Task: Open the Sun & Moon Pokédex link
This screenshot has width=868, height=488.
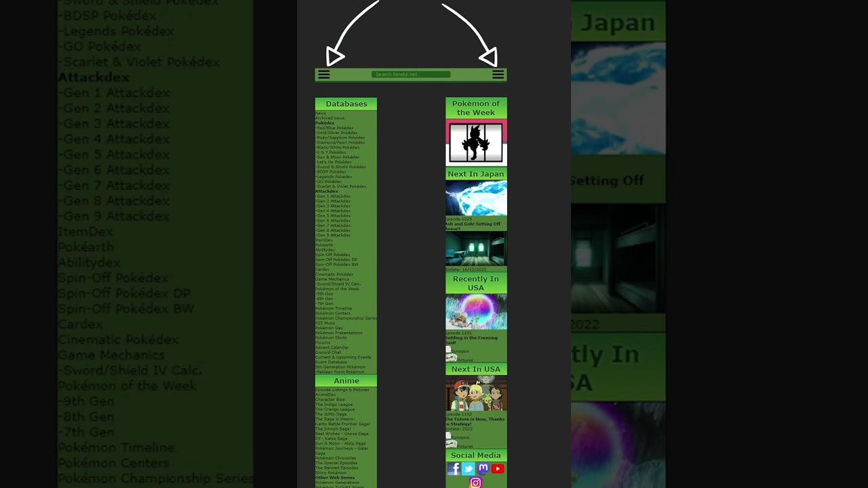Action: click(338, 157)
